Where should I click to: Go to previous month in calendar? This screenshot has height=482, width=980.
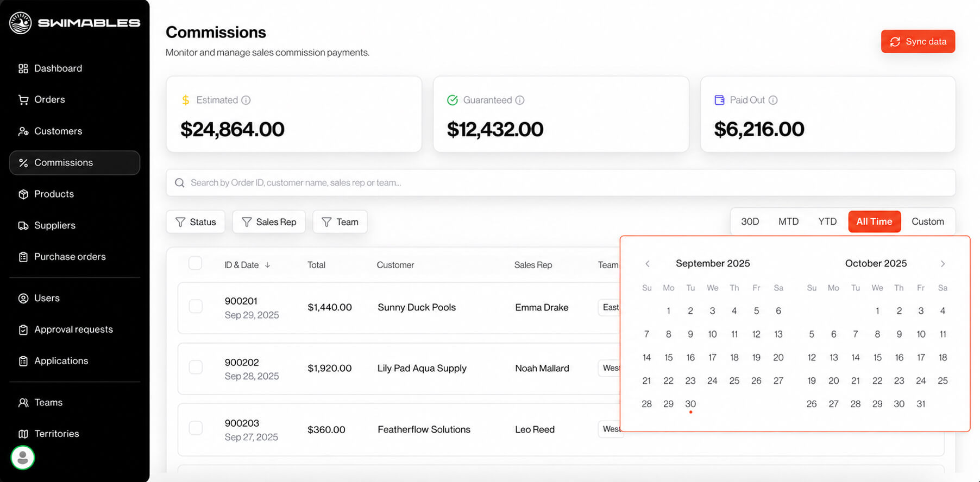647,264
